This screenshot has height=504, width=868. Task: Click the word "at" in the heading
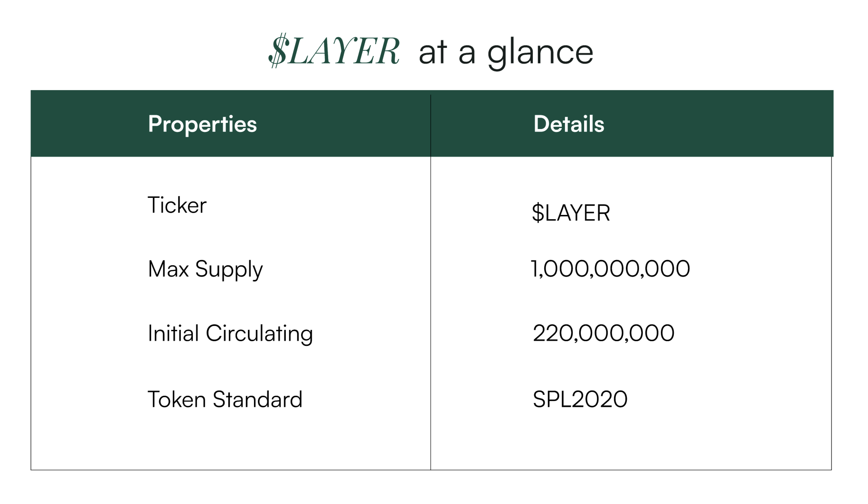(x=433, y=52)
